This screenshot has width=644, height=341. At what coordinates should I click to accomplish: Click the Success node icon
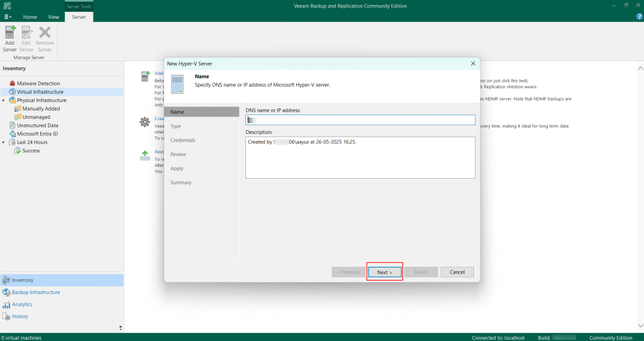(18, 150)
